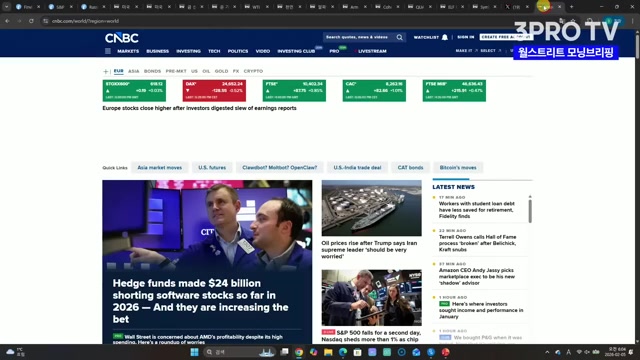
Task: Open Google Chrome from the taskbar
Action: (x=299, y=352)
